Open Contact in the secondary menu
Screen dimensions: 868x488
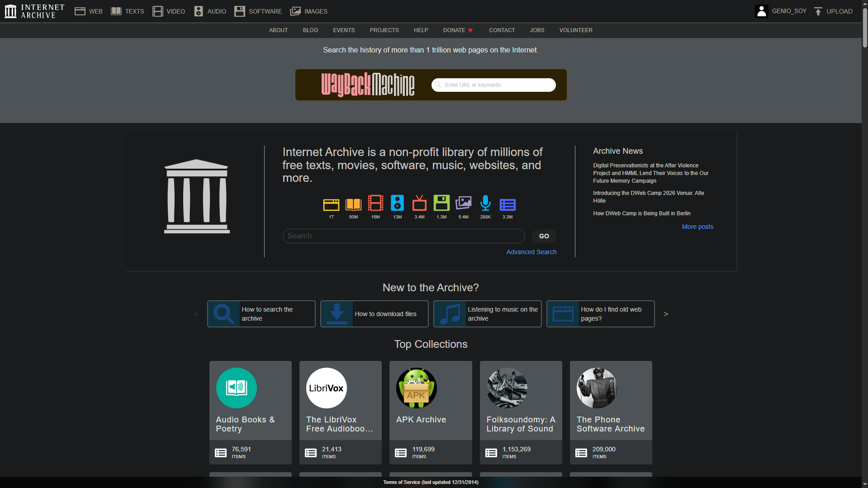[x=502, y=30]
